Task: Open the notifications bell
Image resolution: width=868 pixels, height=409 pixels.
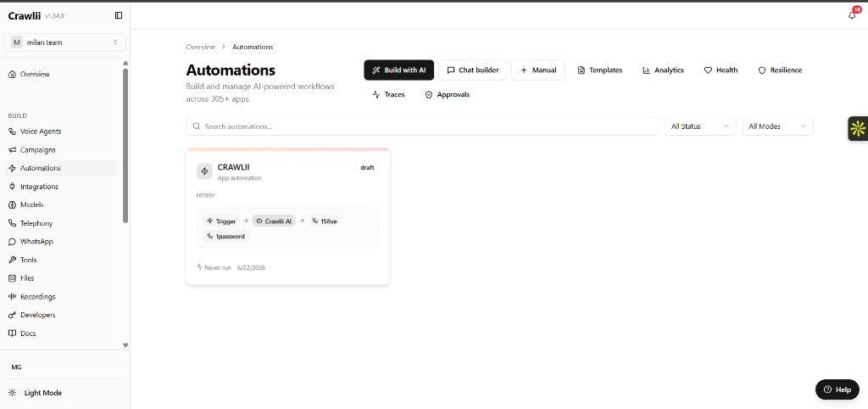Action: pyautogui.click(x=852, y=15)
